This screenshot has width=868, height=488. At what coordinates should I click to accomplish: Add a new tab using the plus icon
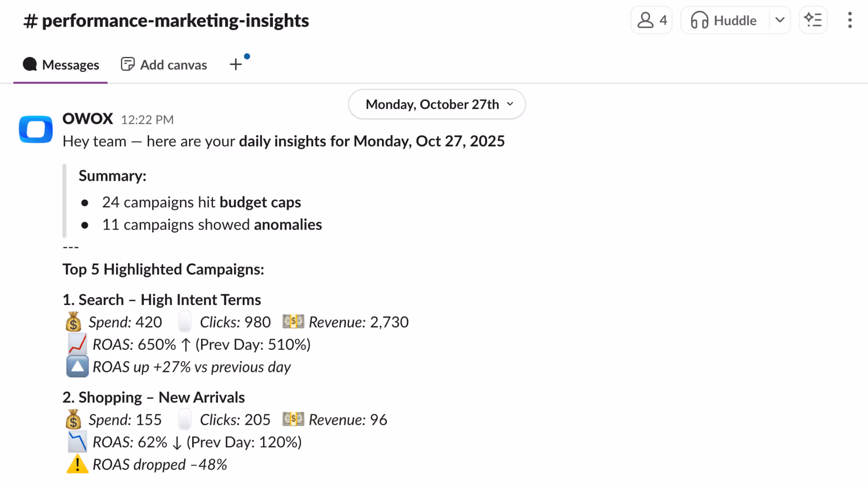(236, 64)
